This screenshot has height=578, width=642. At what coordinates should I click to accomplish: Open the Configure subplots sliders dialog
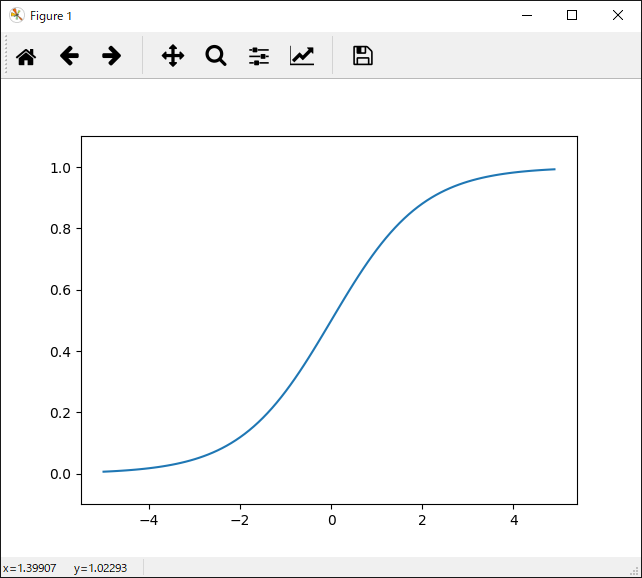pos(259,56)
